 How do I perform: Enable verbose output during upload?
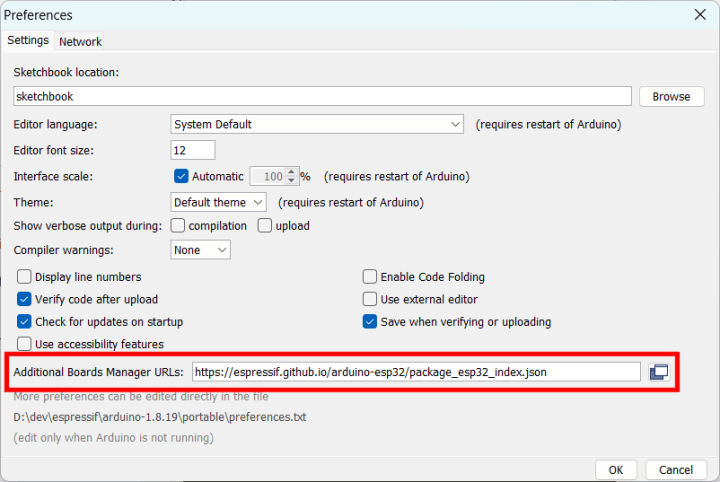pos(265,226)
